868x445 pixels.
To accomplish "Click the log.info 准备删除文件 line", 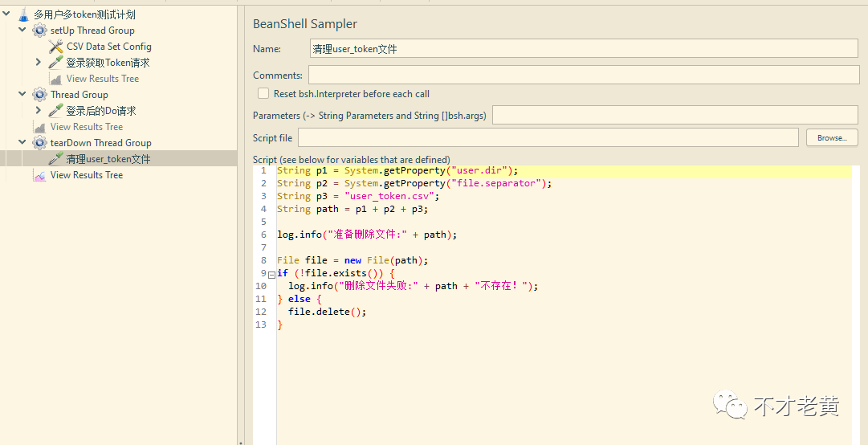I will (367, 235).
